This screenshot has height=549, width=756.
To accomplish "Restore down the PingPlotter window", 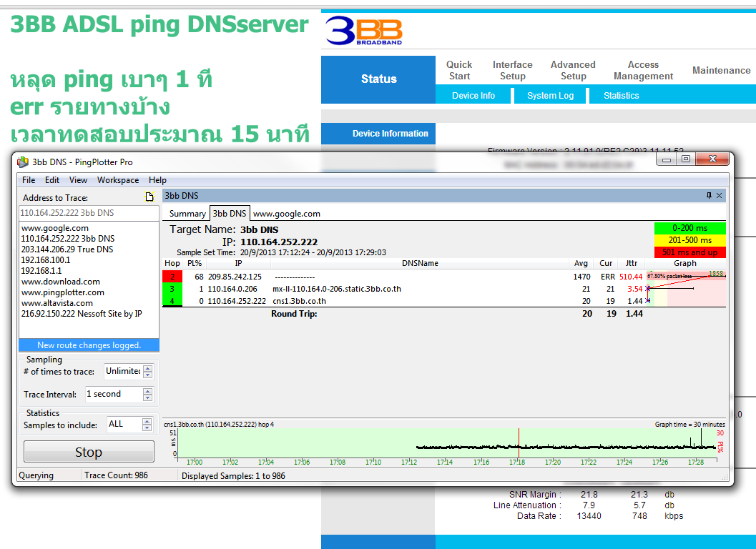I will pyautogui.click(x=685, y=159).
